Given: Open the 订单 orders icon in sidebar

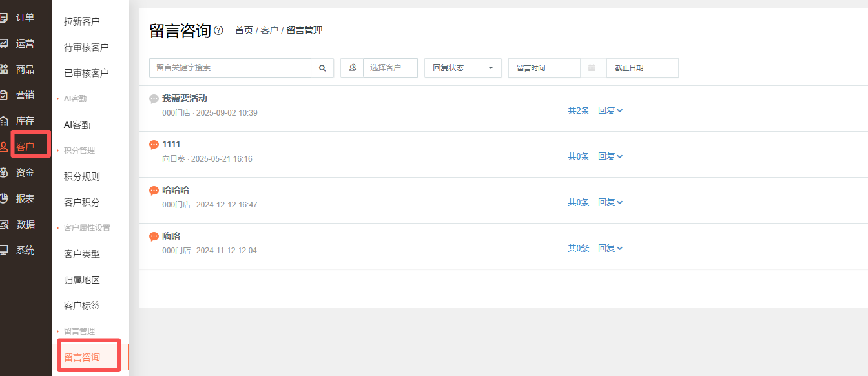Looking at the screenshot, I should point(4,17).
